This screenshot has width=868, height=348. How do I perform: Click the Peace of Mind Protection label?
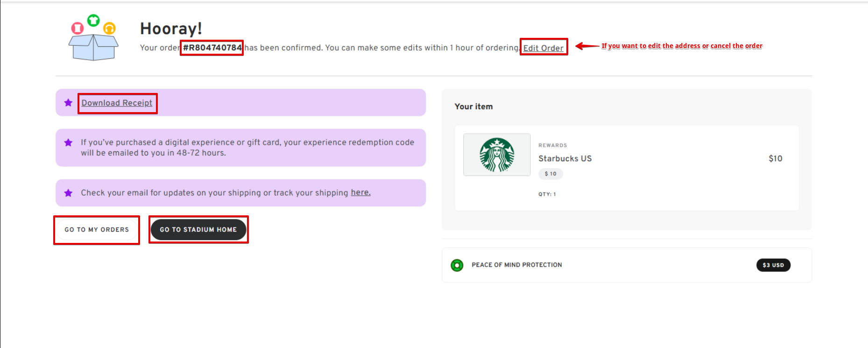[x=516, y=265]
